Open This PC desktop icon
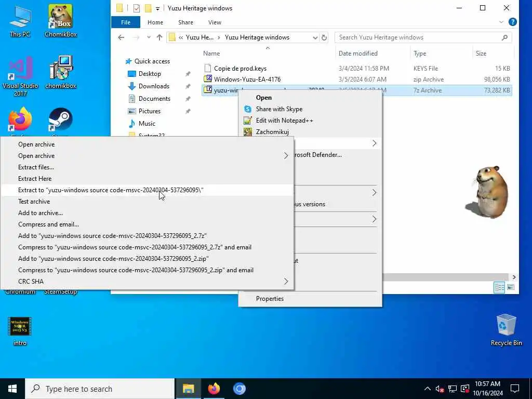Screen dimensions: 532x399 20,21
